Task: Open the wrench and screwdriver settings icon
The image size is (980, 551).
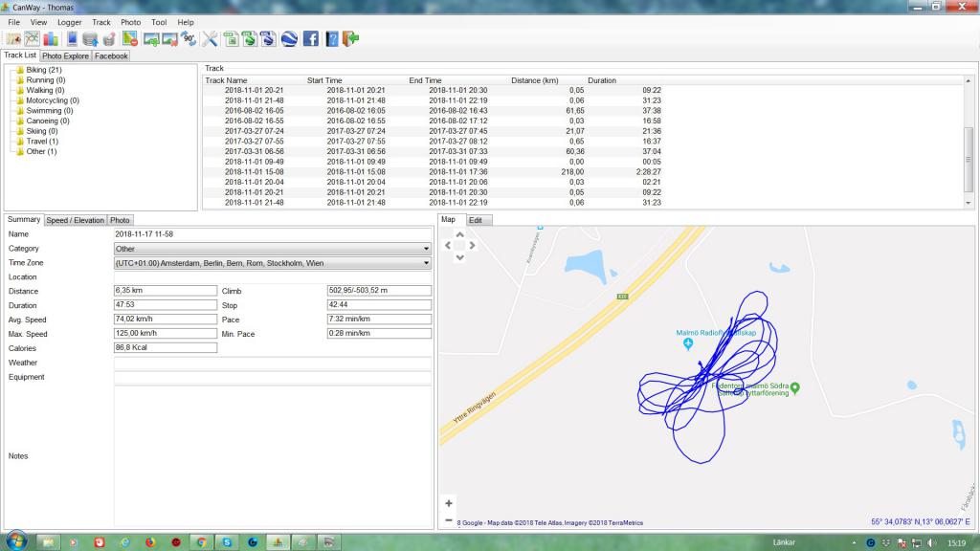Action: [210, 39]
